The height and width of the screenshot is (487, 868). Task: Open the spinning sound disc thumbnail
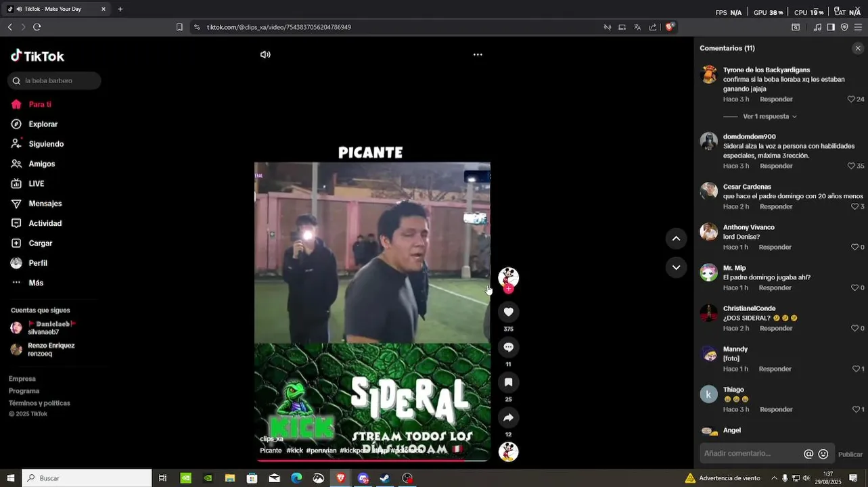[x=509, y=452]
